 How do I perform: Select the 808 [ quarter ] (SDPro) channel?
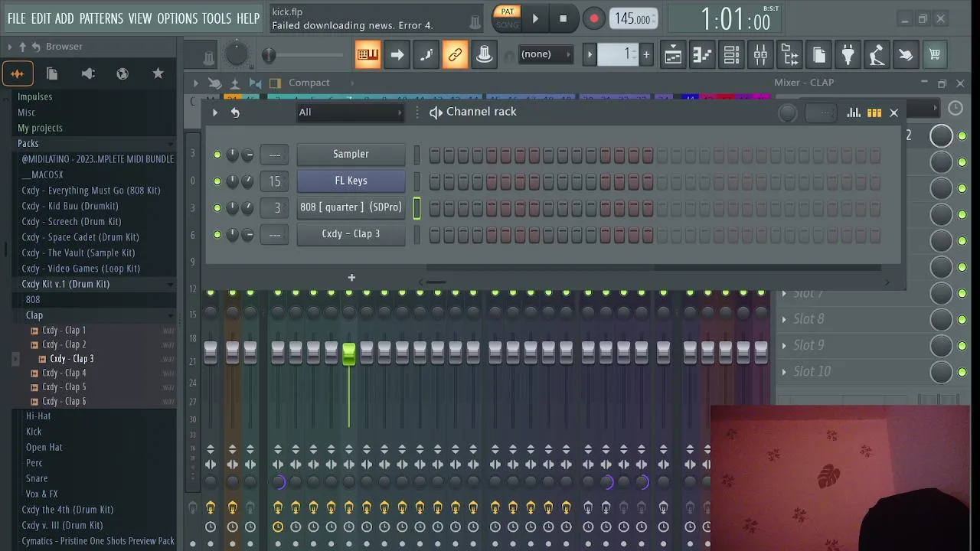pos(351,207)
